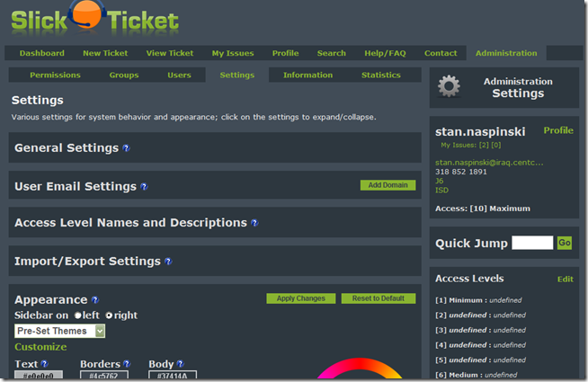Click help icon beside General Settings
This screenshot has height=382, width=588.
[x=126, y=148]
